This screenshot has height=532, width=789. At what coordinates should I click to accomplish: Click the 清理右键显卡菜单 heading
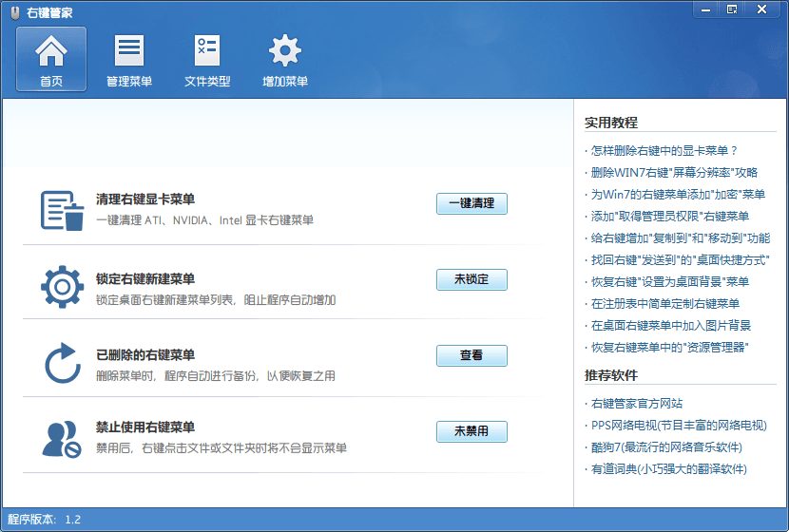pos(145,199)
